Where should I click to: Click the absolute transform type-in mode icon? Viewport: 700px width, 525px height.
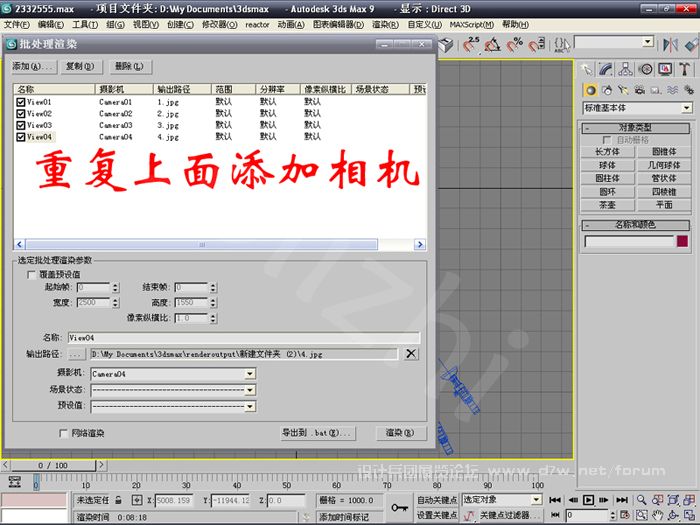pyautogui.click(x=137, y=500)
